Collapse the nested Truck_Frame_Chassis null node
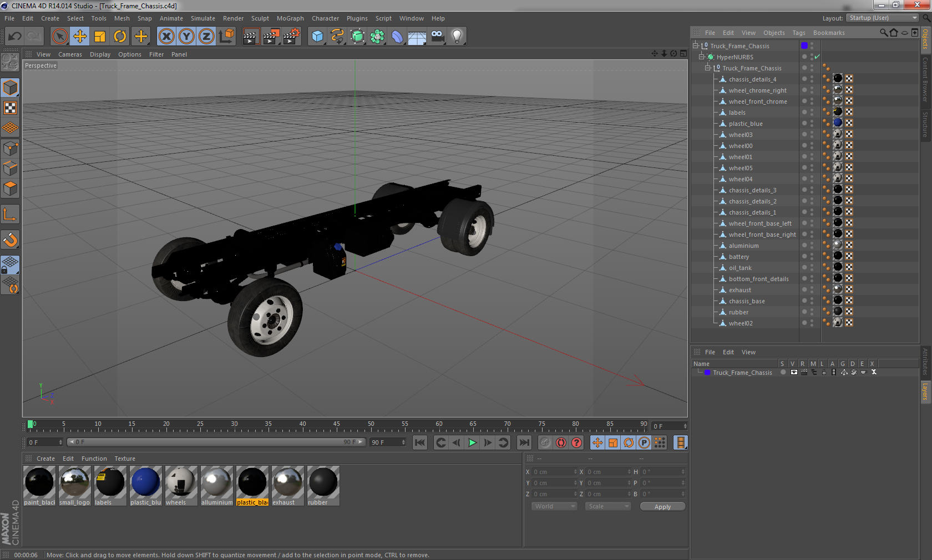 point(708,68)
